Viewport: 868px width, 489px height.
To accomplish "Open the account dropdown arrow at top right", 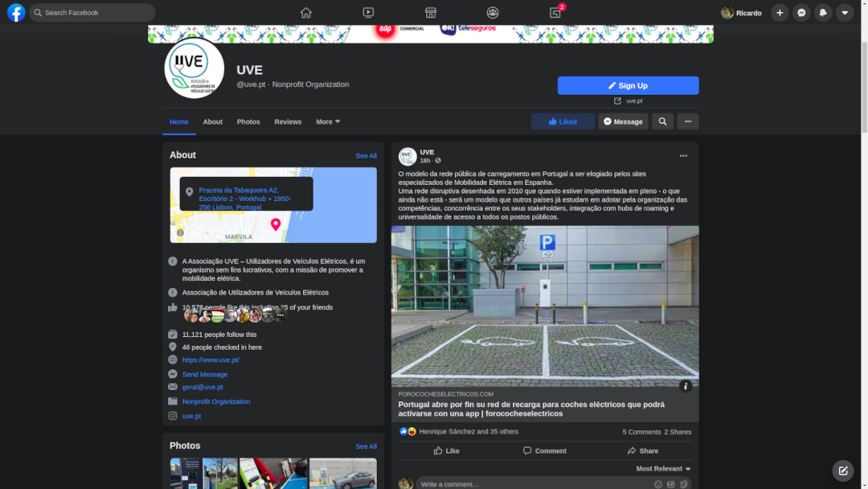I will pyautogui.click(x=845, y=13).
